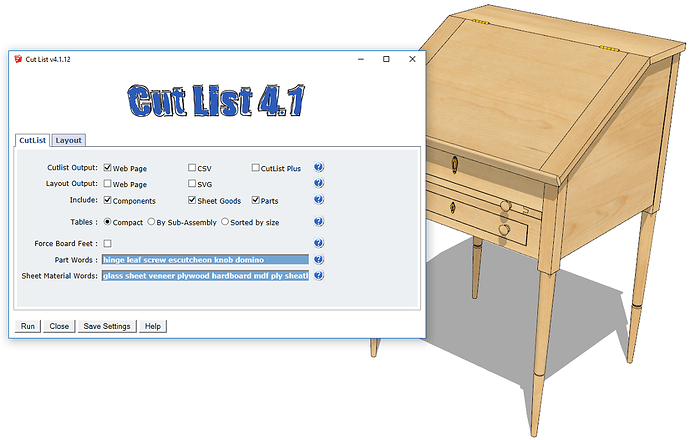Screen dimensions: 690x440
Task: Maximize the Cut List window
Action: pos(386,59)
